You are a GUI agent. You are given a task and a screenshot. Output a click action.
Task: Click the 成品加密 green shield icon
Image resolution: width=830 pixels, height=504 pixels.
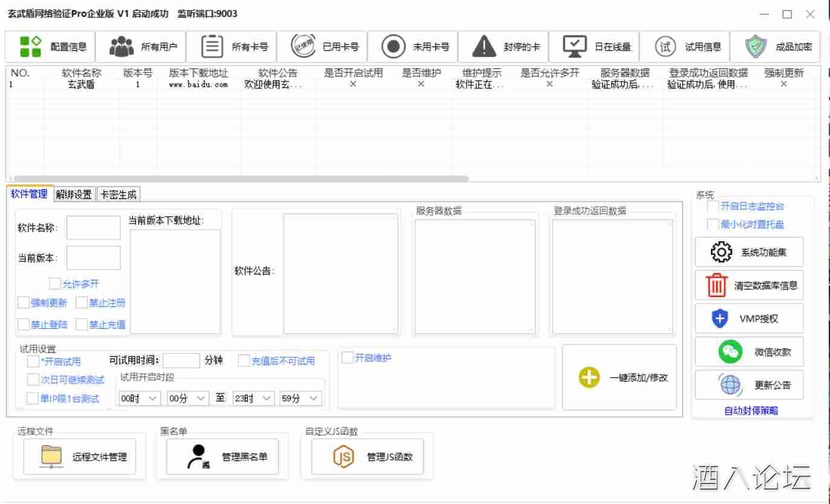756,47
